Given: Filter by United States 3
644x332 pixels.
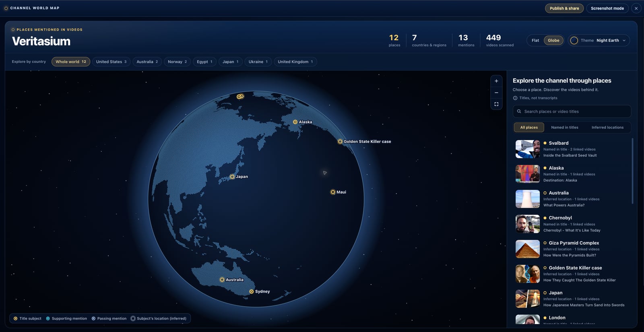Looking at the screenshot, I should pos(111,62).
